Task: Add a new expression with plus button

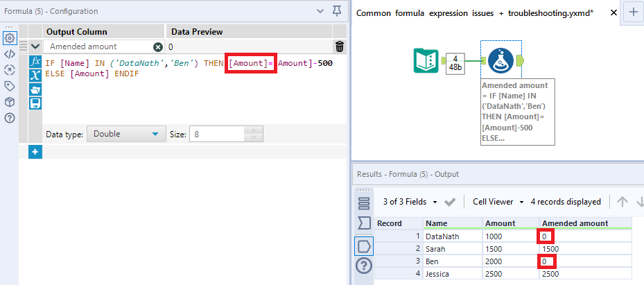Action: point(35,152)
